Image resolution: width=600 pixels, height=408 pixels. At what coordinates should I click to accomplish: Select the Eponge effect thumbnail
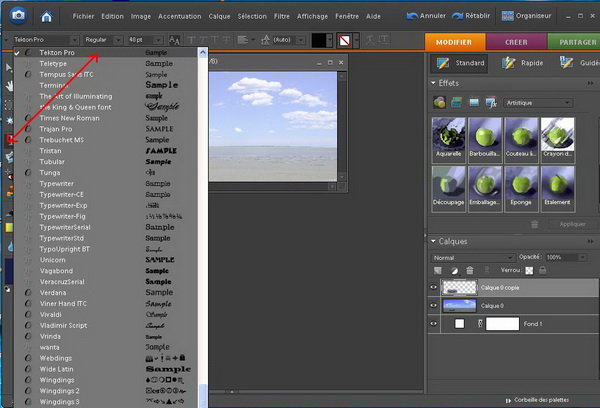pos(521,187)
